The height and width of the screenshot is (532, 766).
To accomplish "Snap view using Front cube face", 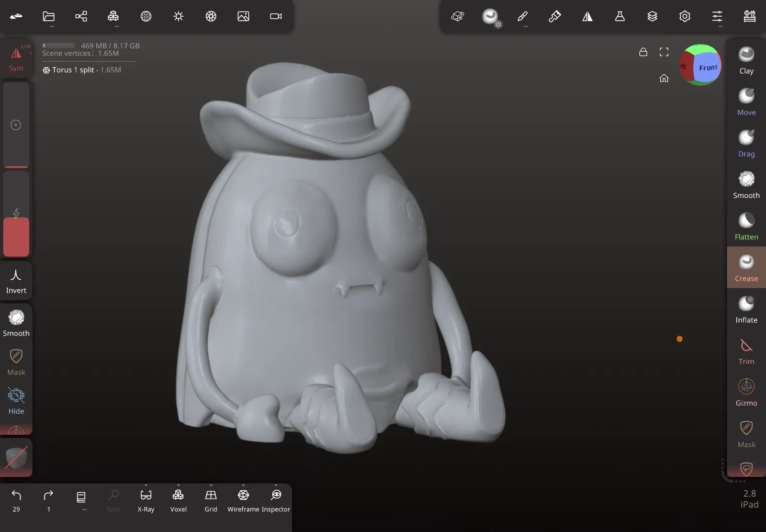I will pyautogui.click(x=708, y=68).
